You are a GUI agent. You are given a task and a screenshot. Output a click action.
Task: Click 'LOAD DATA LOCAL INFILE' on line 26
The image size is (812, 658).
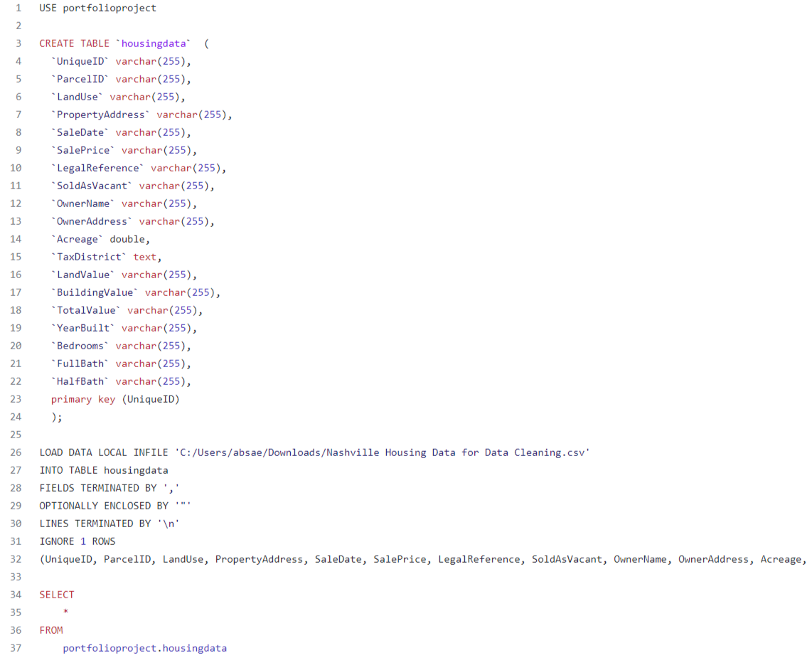[x=104, y=453]
